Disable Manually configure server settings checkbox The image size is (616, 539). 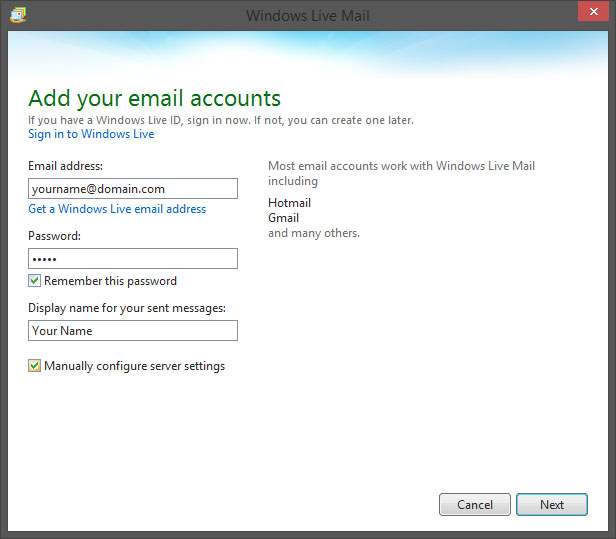click(x=34, y=365)
